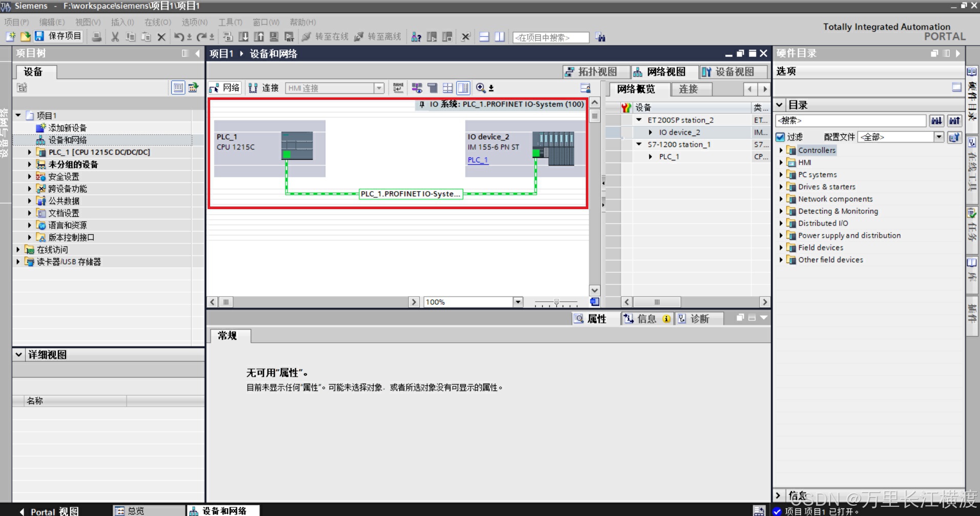Click the start simulation icon
The height and width of the screenshot is (516, 980).
coord(274,37)
